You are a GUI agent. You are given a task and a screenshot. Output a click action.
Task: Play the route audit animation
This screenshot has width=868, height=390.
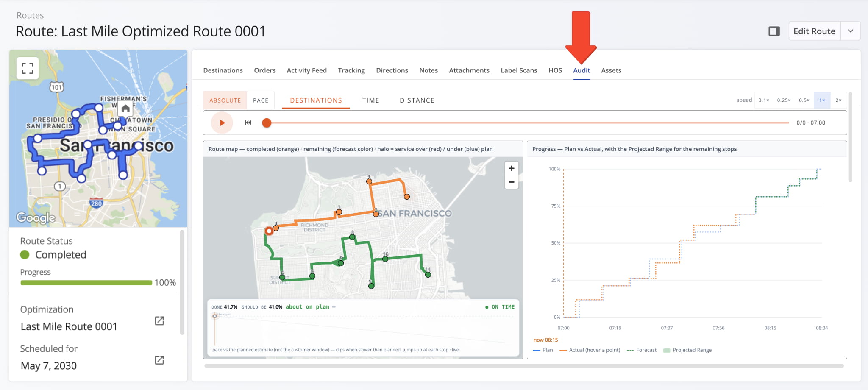[222, 123]
